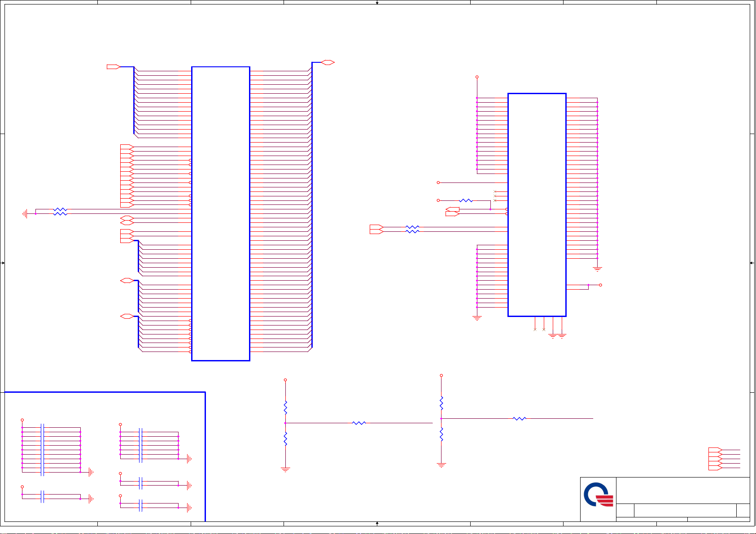Select the large blue IC block on left
Viewport: 756px width, 534px height.
(x=220, y=213)
